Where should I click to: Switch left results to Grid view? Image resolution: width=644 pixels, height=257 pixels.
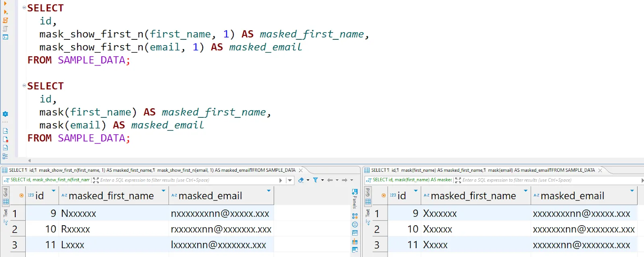tap(6, 196)
